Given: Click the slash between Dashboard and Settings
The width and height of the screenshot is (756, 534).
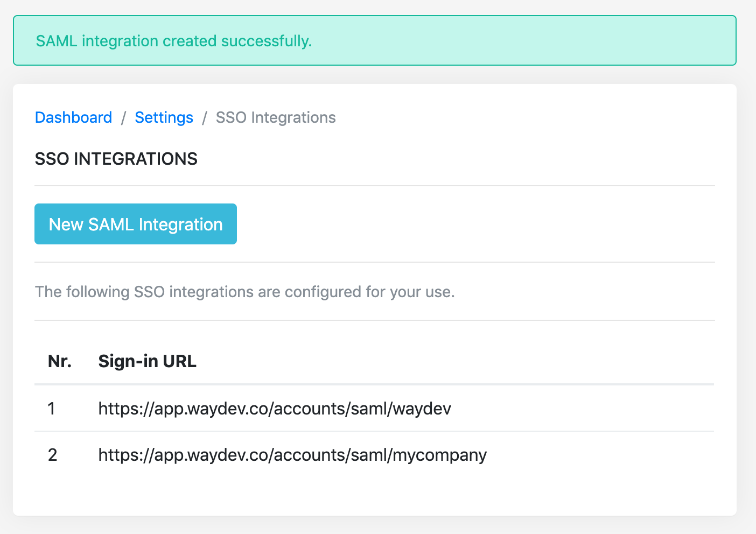Looking at the screenshot, I should [x=123, y=117].
